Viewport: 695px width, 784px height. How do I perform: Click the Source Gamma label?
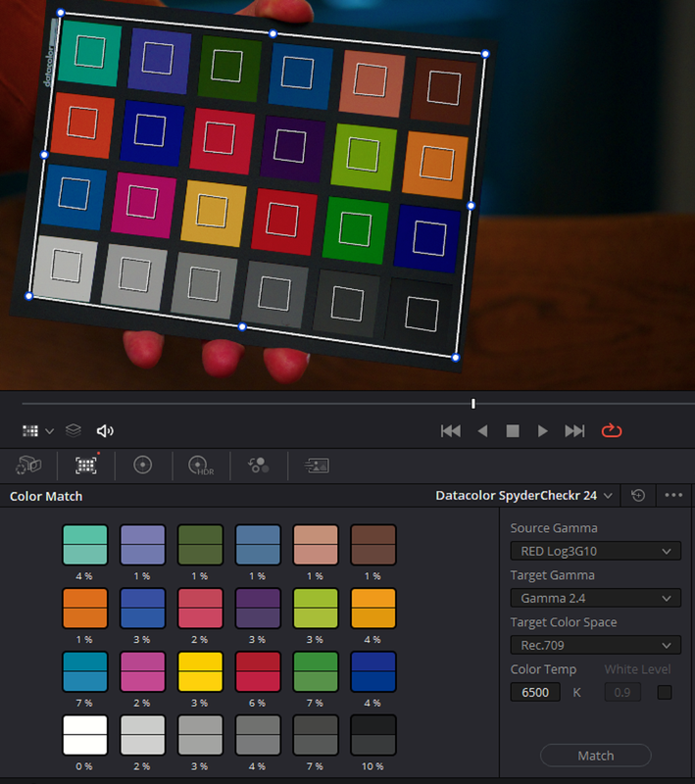554,528
